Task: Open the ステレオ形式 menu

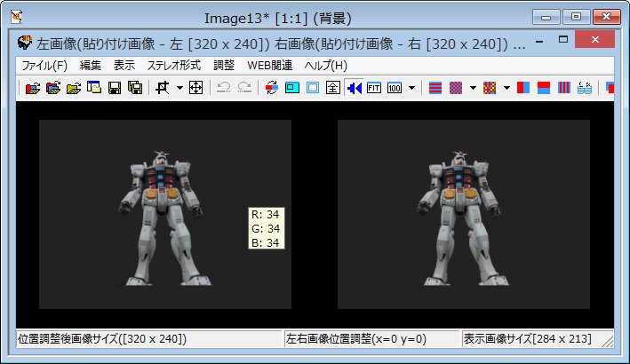Action: (x=173, y=66)
